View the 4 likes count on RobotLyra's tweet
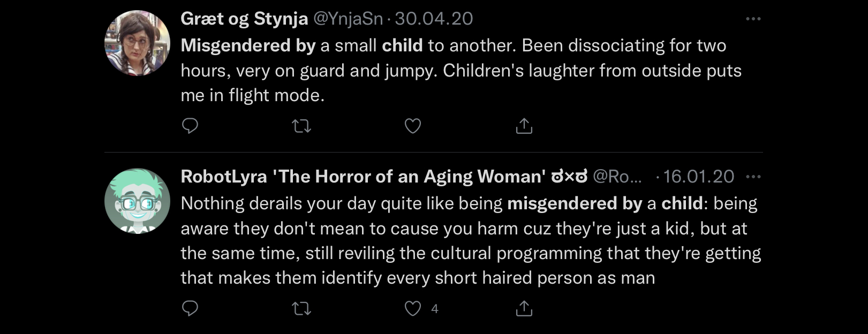Screen dimensions: 868x334 (x=434, y=309)
